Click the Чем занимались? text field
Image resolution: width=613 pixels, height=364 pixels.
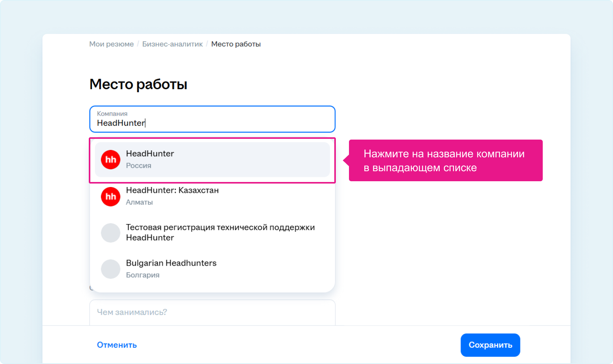(x=212, y=312)
